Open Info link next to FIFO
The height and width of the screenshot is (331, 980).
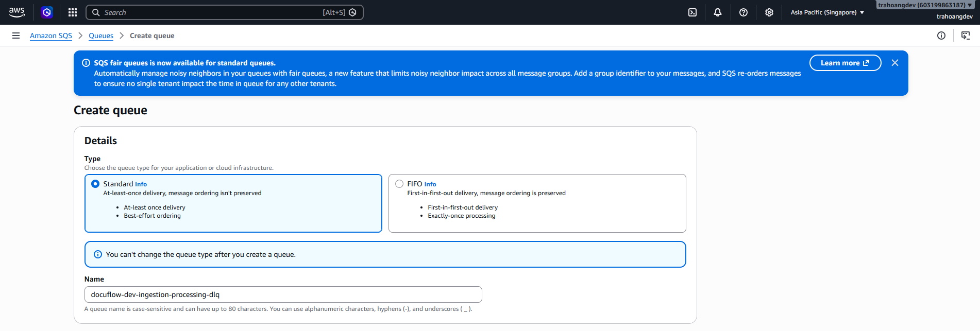click(x=430, y=184)
